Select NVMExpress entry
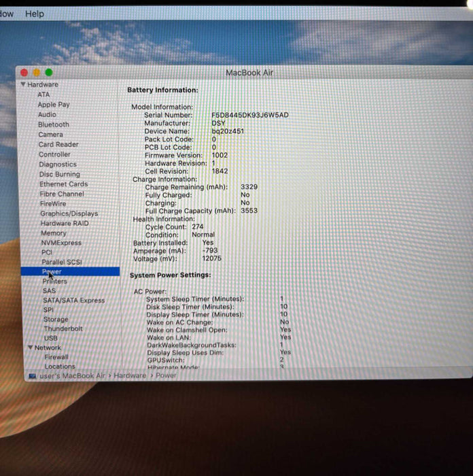The height and width of the screenshot is (476, 473). click(x=61, y=243)
